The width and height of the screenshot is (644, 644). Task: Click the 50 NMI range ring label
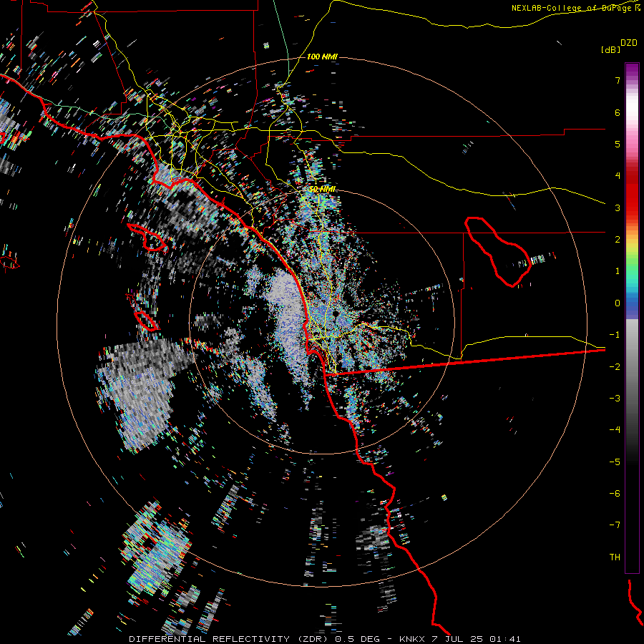click(x=323, y=189)
